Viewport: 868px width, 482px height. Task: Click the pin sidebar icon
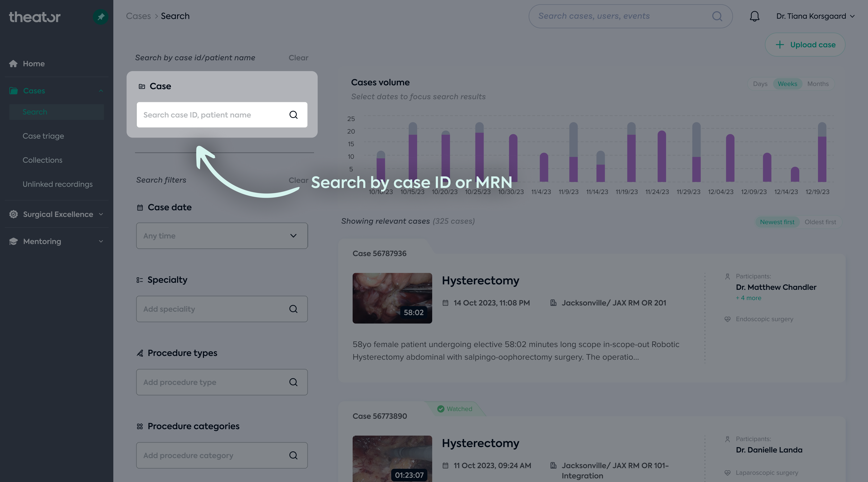coord(100,16)
